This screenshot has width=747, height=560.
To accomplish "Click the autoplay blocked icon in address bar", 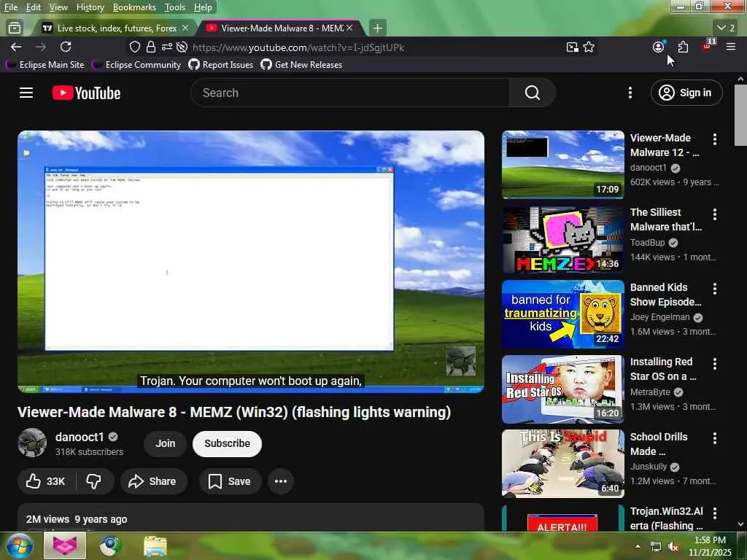I will point(182,47).
